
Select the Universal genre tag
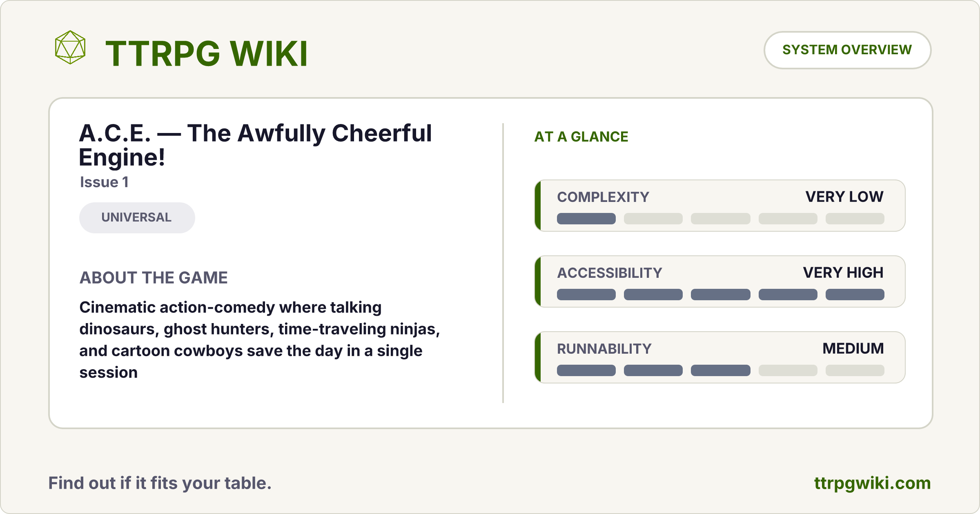pyautogui.click(x=137, y=217)
